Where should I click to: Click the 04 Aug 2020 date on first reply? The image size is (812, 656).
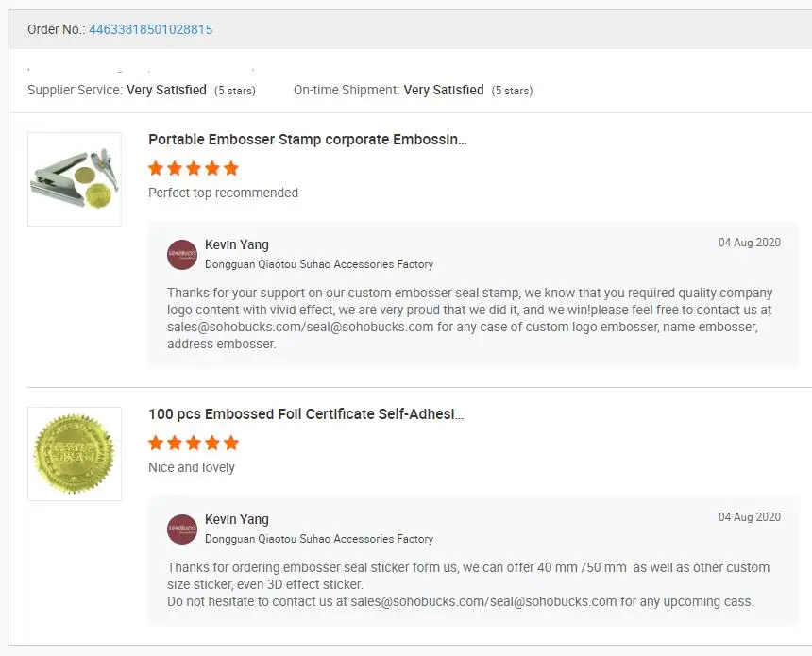(750, 243)
